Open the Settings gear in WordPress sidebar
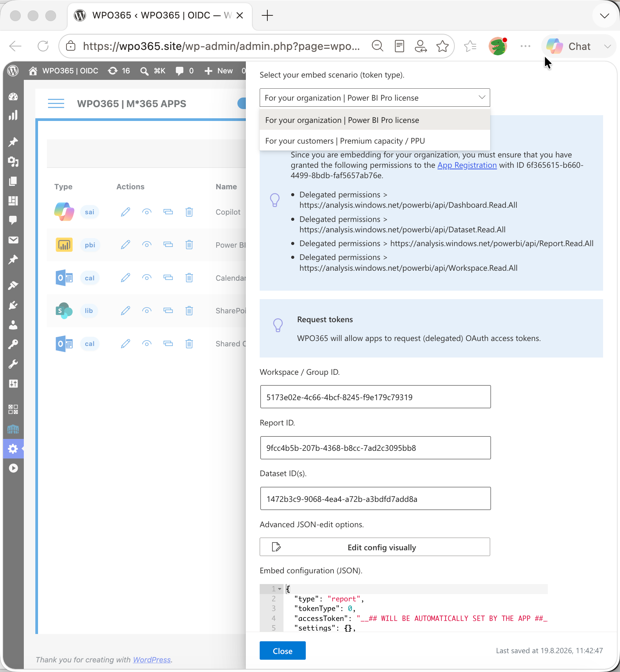Viewport: 620px width, 672px height. click(13, 449)
